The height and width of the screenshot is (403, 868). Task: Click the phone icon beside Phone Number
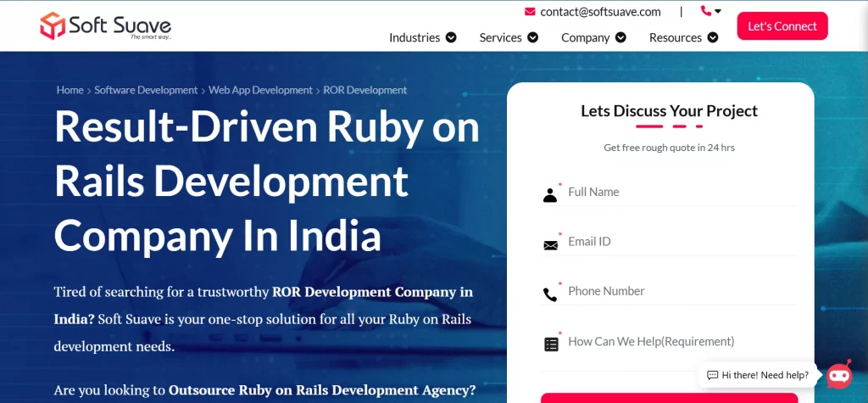tap(550, 294)
